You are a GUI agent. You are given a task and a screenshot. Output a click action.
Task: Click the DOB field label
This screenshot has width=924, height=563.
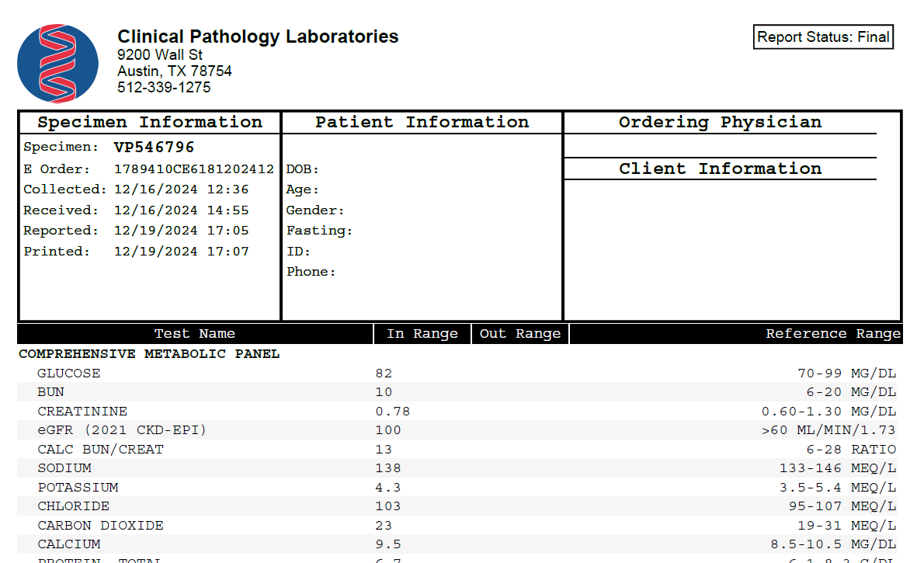click(x=302, y=169)
